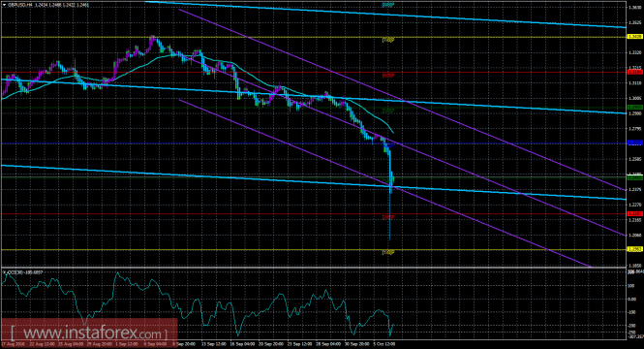Select the blue horizontal pivot line

[x=313, y=143]
